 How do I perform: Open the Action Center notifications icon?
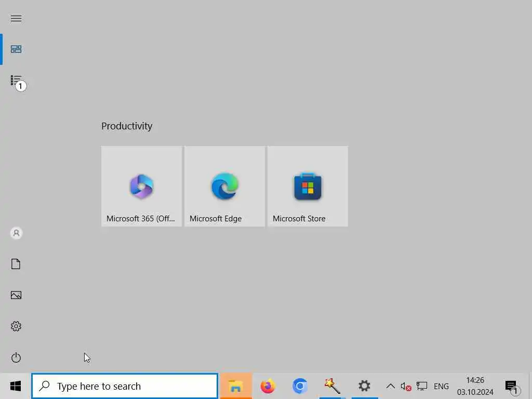(512, 386)
